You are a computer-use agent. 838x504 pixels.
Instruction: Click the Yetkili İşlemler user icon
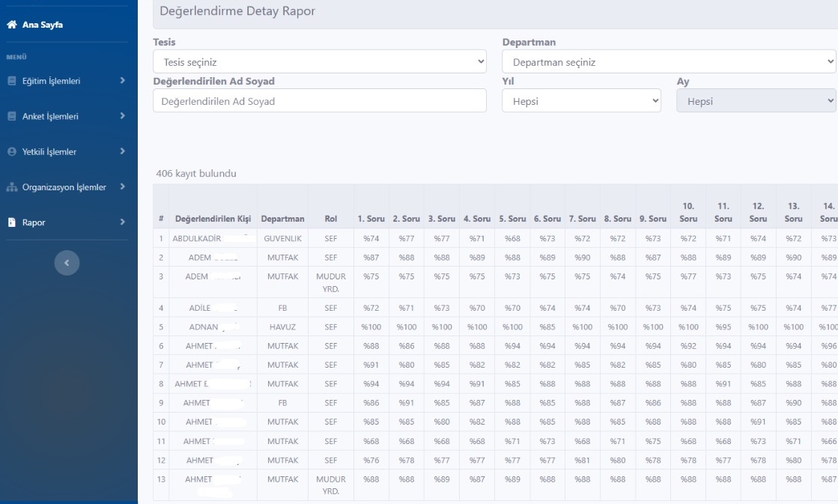12,152
